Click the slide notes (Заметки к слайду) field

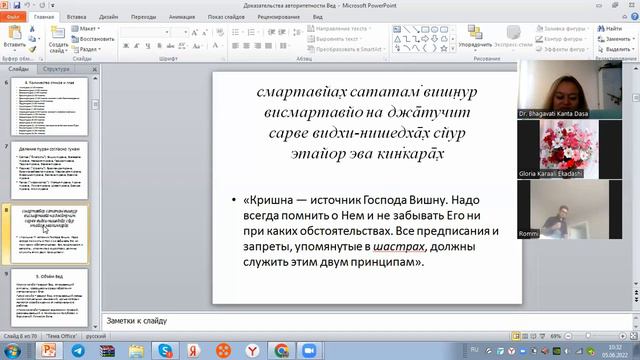click(x=366, y=321)
